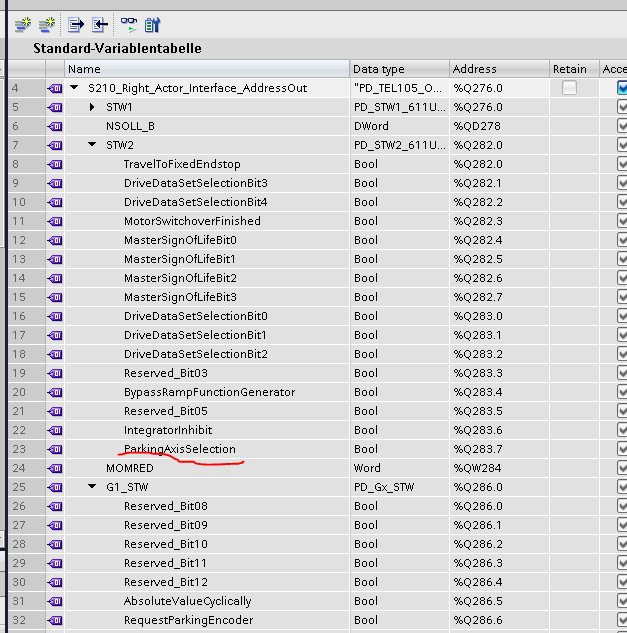The height and width of the screenshot is (633, 627).
Task: Collapse the S210_Right_Actor_Interface_AddressOut tree node
Action: point(75,88)
